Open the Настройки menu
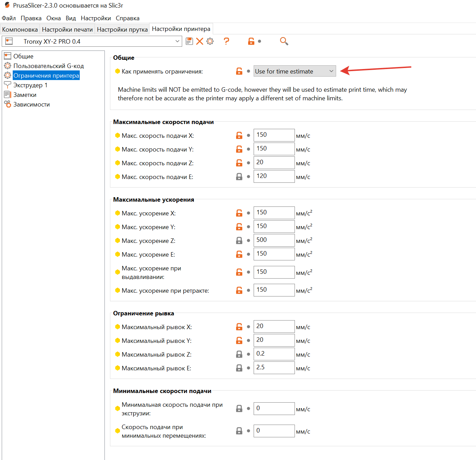The image size is (476, 460). coord(96,18)
